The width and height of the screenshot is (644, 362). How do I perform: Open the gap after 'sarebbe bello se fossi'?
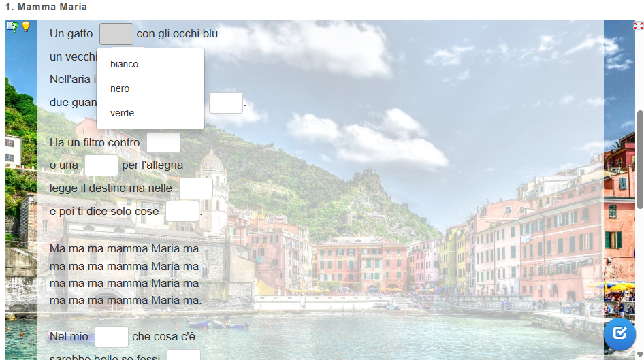[x=184, y=355]
